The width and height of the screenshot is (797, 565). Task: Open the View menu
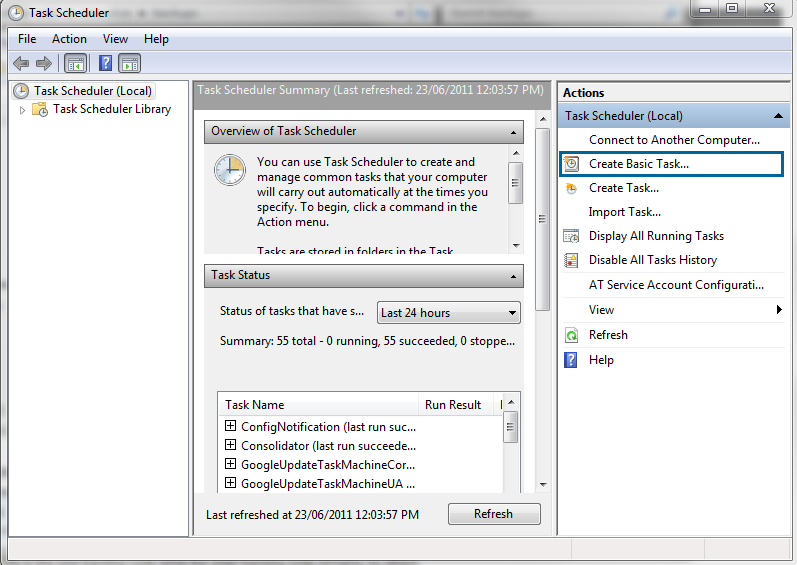point(115,39)
